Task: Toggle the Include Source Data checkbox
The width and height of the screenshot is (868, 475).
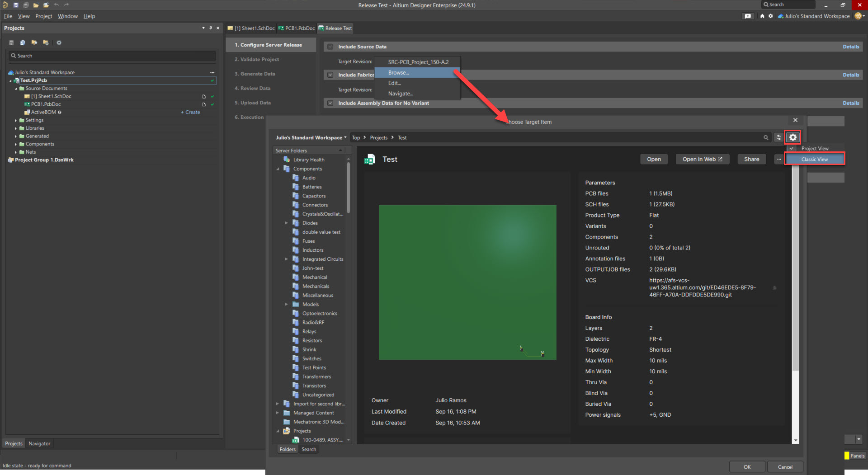Action: 330,47
